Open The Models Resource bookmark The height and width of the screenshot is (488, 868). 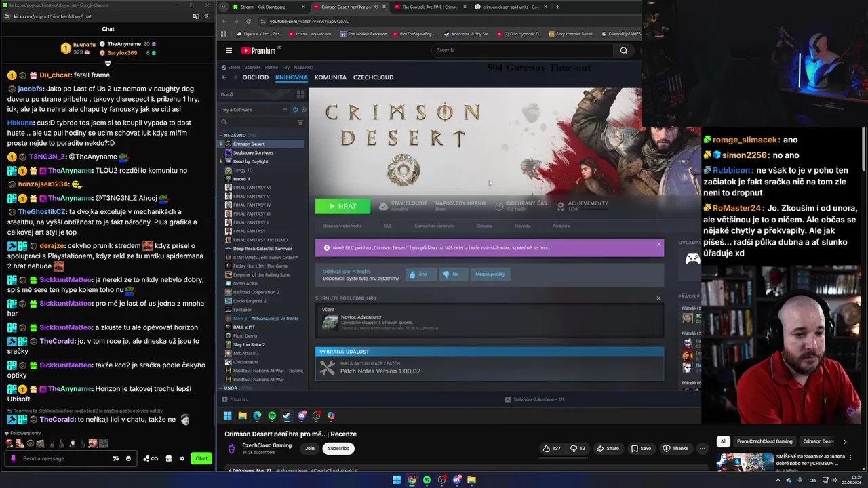364,34
